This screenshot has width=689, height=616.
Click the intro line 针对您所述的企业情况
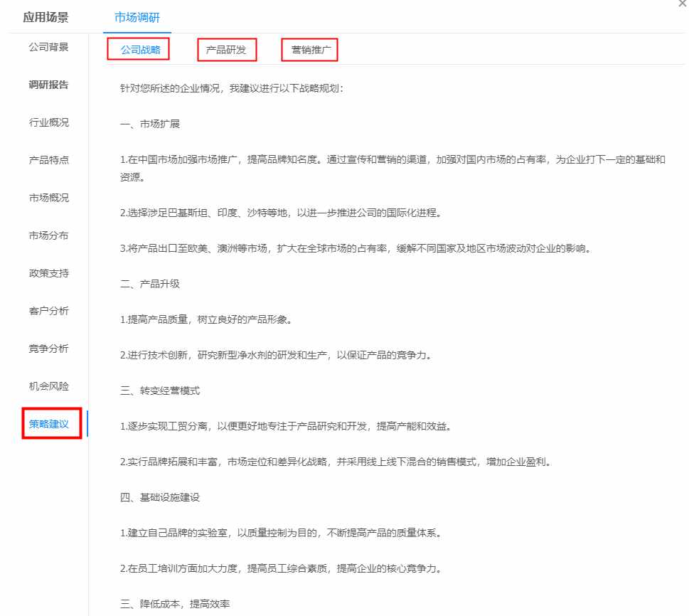pyautogui.click(x=232, y=88)
